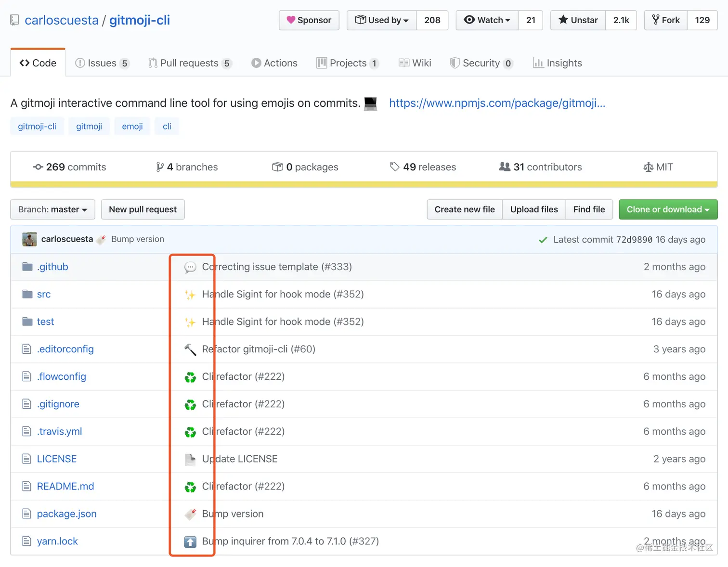Image resolution: width=728 pixels, height=567 pixels.
Task: Click the green commit status checkmark
Action: point(543,240)
